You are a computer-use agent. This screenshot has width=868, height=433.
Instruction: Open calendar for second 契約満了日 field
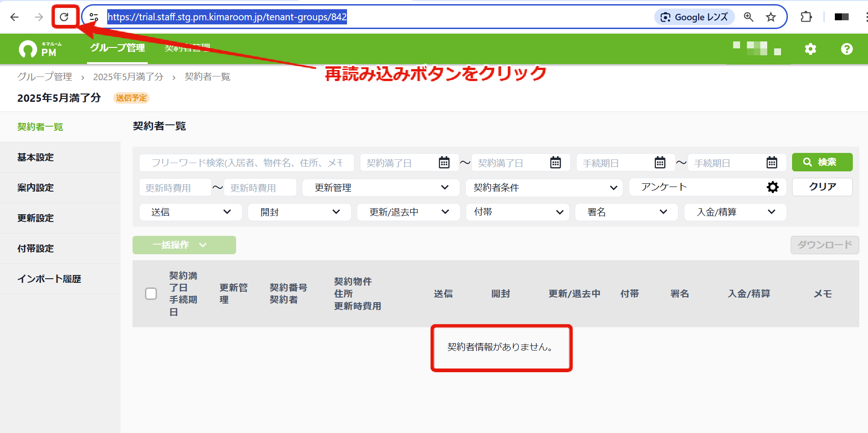(556, 163)
